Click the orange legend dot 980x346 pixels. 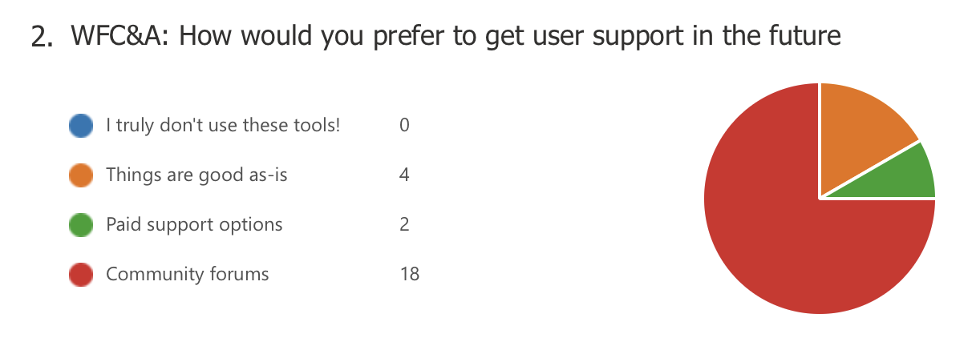82,175
